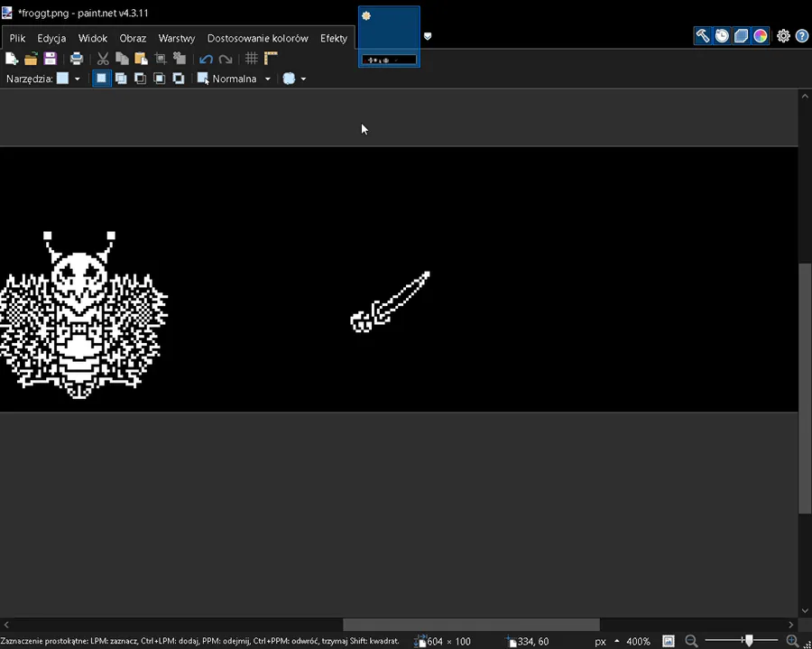812x649 pixels.
Task: Open the Narzędzia tool chooser dropdown
Action: click(x=69, y=79)
